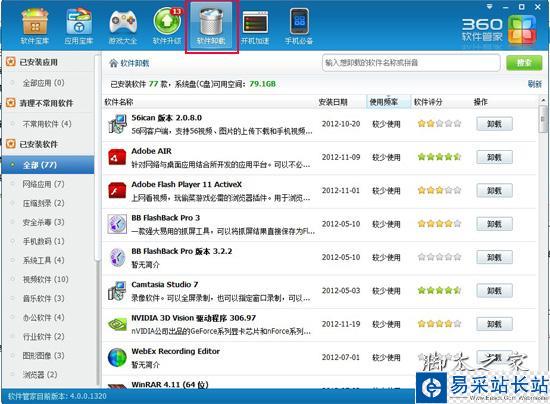Click the sidebar vertical scrollbar
Viewport: 550px width, 404px height.
[98, 157]
